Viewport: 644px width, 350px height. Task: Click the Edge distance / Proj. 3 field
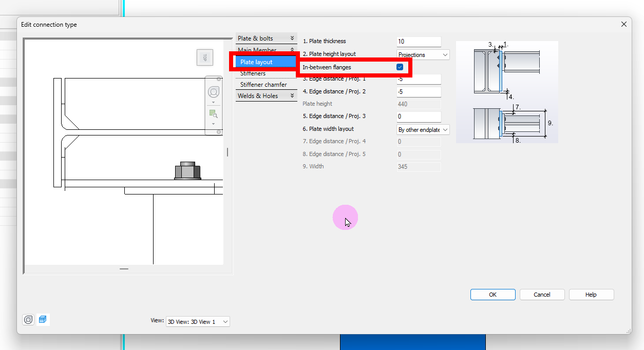coord(419,116)
